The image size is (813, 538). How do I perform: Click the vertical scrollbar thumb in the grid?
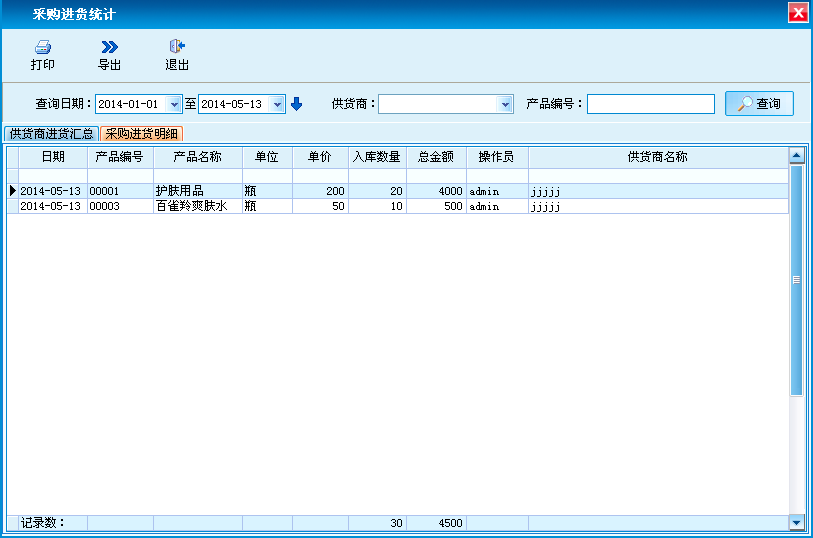coord(796,280)
